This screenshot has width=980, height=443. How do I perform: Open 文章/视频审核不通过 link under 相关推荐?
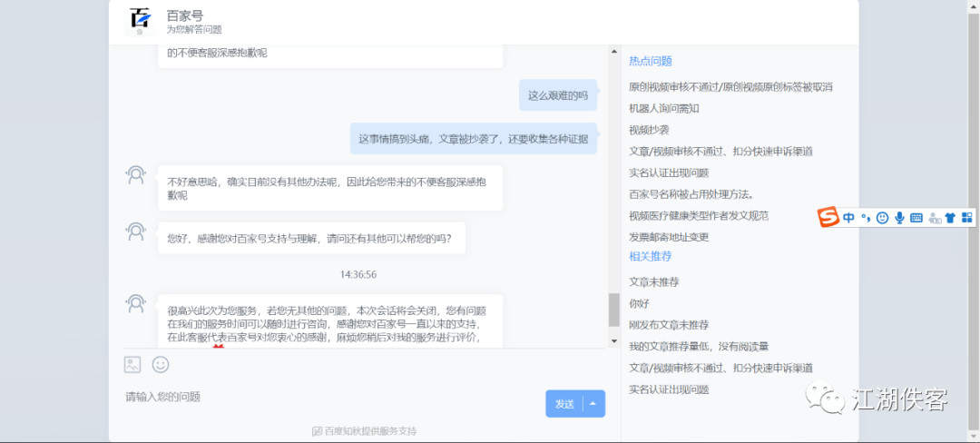(x=720, y=368)
